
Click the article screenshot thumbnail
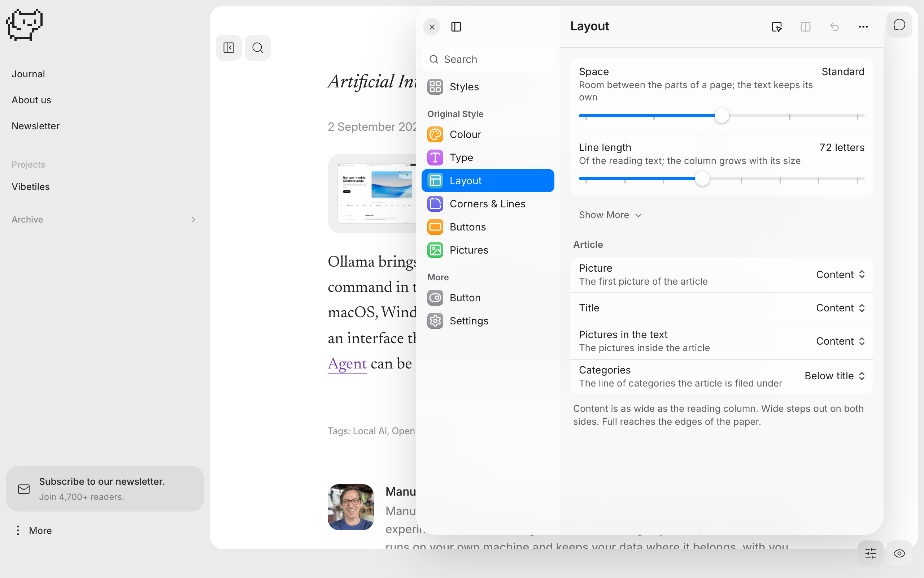pos(372,193)
